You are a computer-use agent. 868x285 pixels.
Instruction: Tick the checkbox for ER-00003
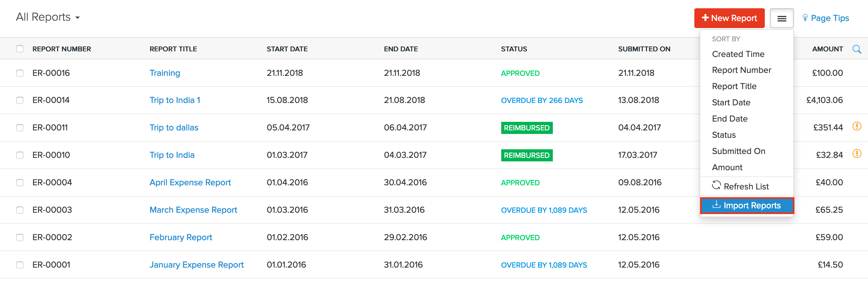coord(20,210)
